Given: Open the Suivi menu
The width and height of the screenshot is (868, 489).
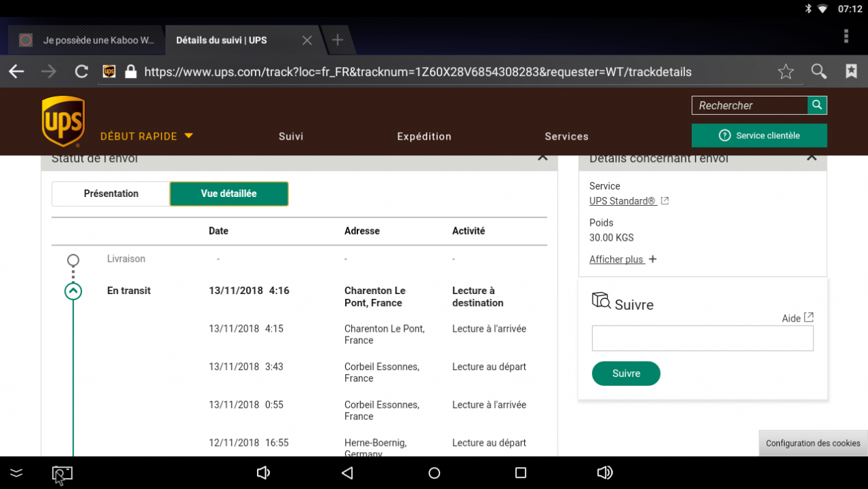Looking at the screenshot, I should pos(291,136).
